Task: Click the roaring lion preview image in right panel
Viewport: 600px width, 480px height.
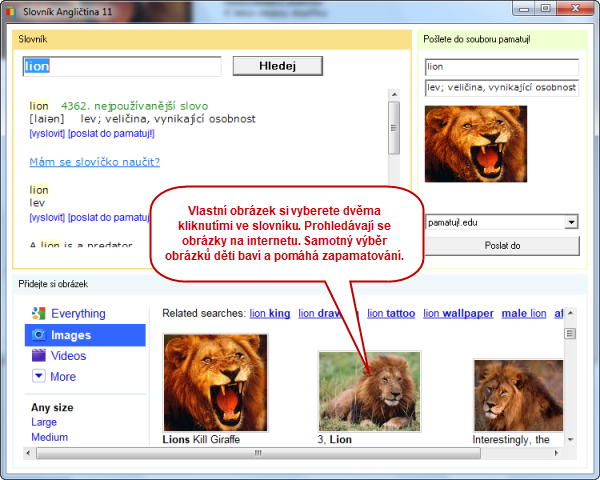Action: point(476,144)
